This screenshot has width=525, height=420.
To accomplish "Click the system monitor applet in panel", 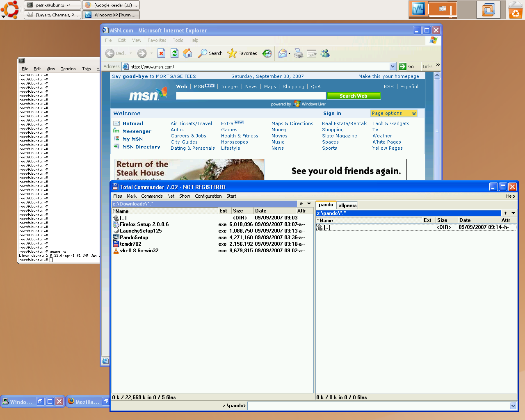I will 418,9.
